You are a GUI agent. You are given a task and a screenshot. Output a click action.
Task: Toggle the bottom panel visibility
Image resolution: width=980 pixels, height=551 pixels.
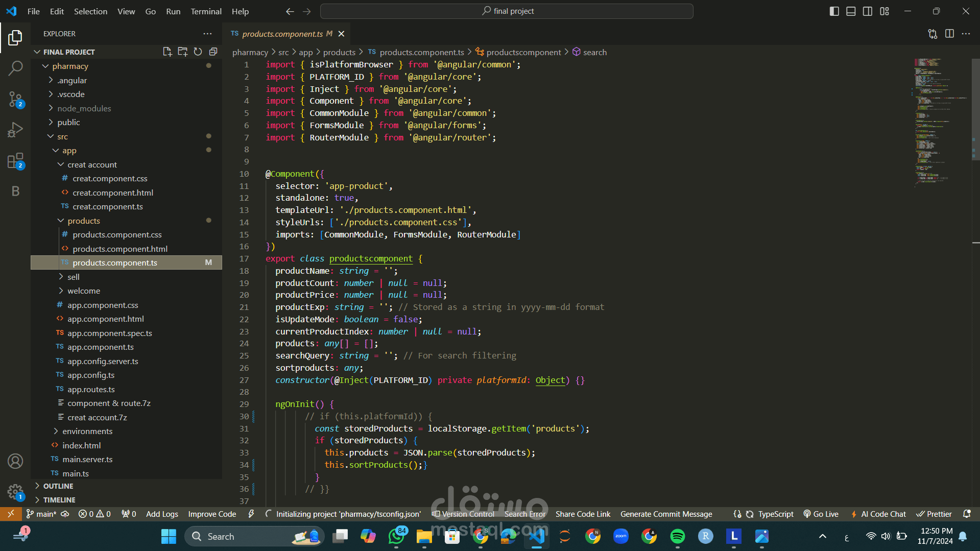coord(851,11)
